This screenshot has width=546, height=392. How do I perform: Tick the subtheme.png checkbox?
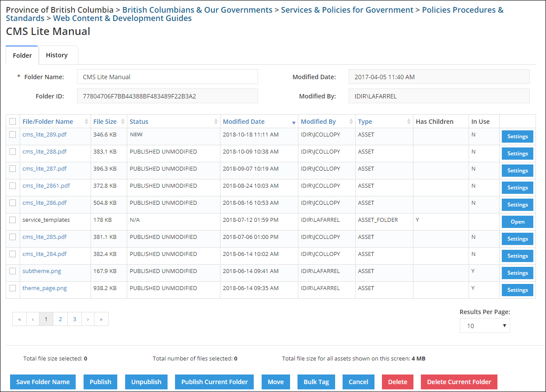click(13, 271)
